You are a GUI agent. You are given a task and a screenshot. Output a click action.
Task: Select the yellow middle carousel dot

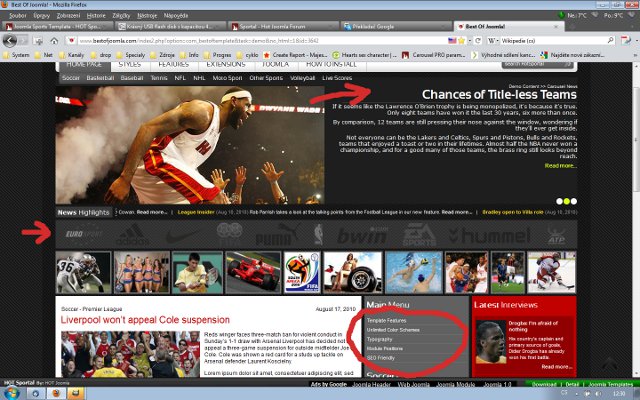(x=567, y=201)
